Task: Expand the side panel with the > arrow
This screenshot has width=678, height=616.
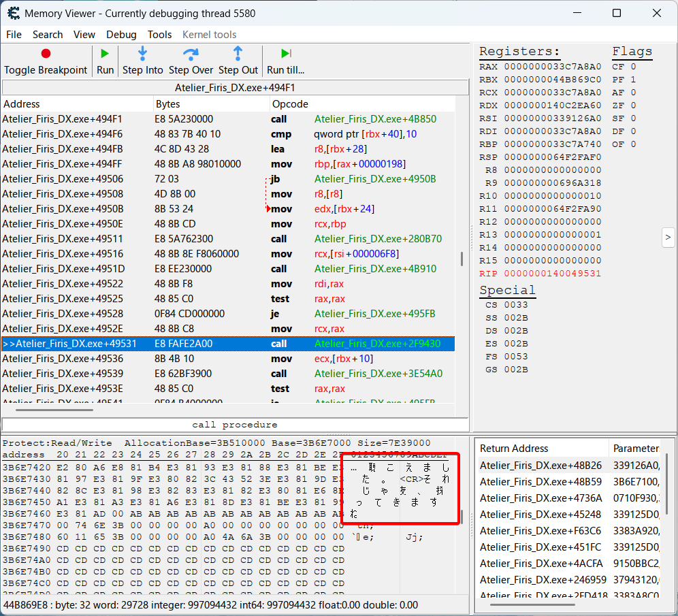Action: click(x=668, y=238)
